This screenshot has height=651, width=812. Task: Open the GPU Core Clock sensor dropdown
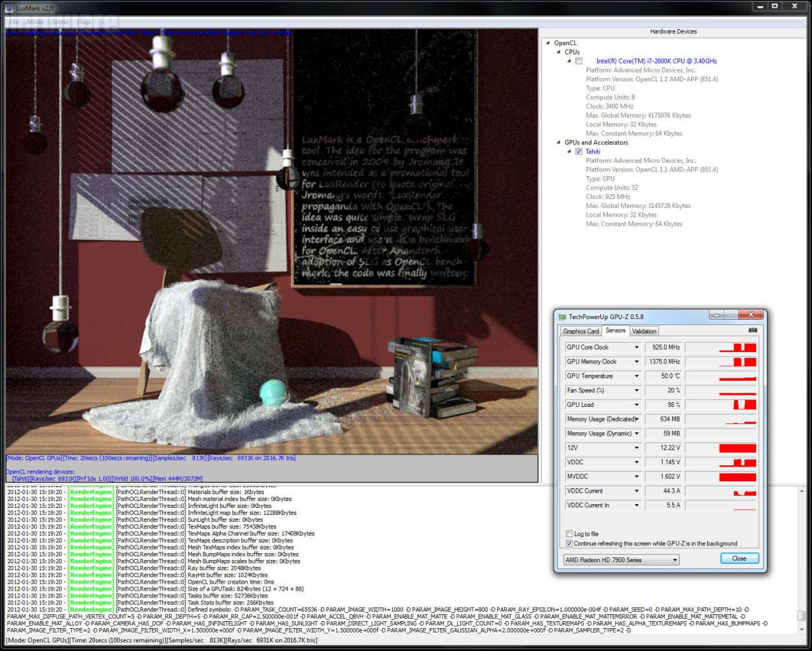637,348
